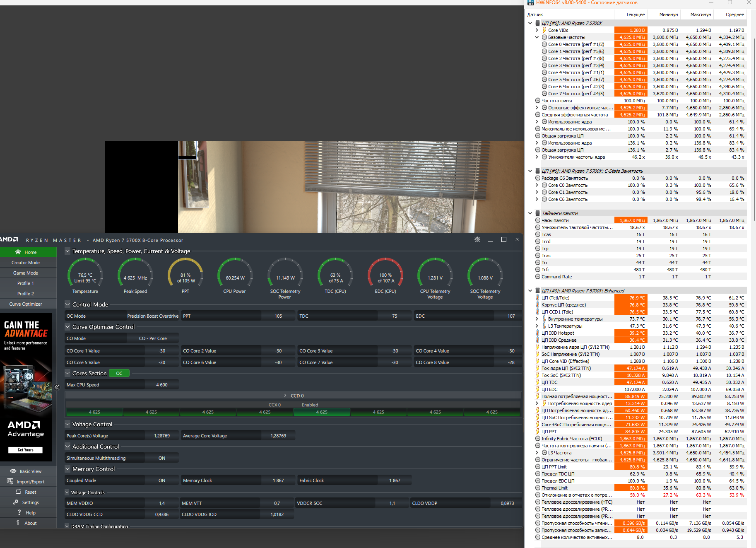The width and height of the screenshot is (756, 548).
Task: Click the icon beside Средняя эффективная частота
Action: (x=538, y=115)
